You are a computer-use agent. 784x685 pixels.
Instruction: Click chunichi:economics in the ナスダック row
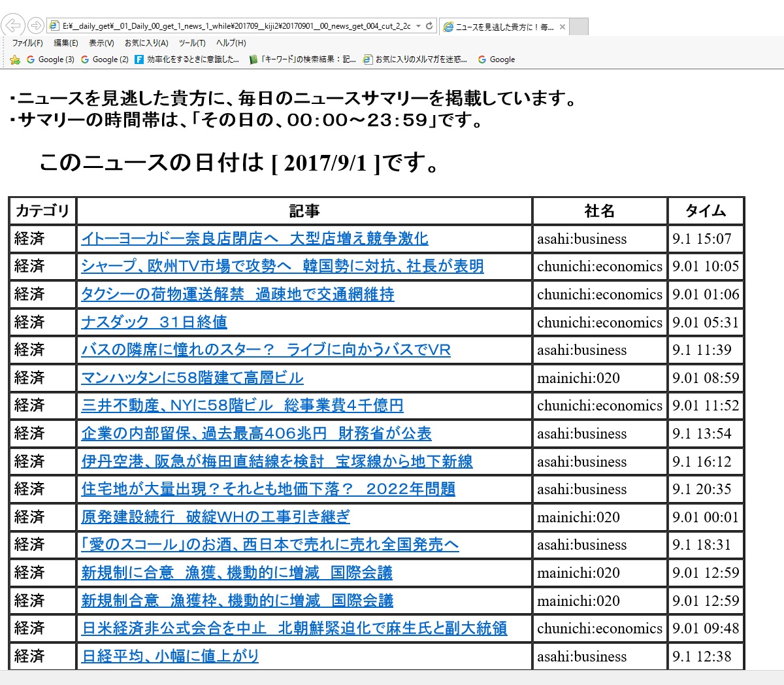coord(600,322)
